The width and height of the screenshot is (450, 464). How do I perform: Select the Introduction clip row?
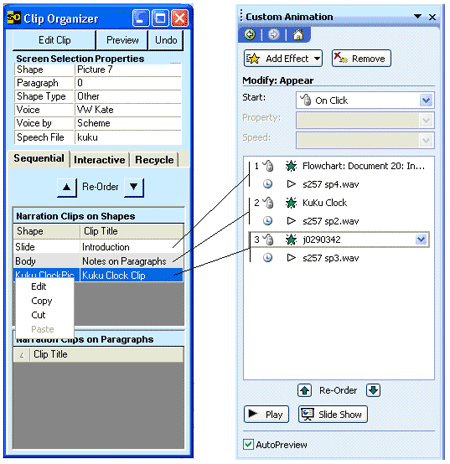98,247
